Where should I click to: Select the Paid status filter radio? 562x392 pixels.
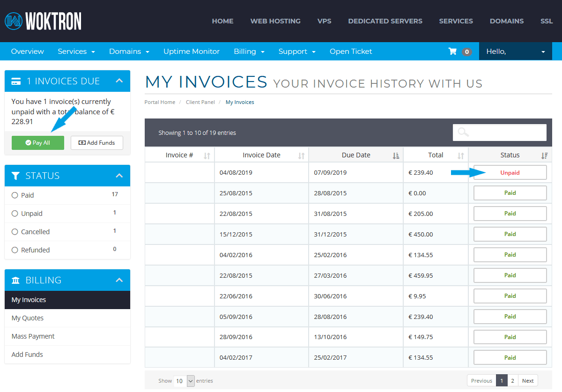15,195
